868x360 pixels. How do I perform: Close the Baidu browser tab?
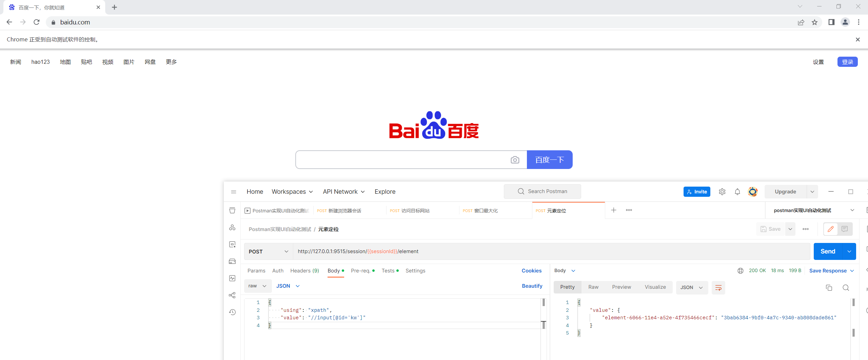coord(98,7)
